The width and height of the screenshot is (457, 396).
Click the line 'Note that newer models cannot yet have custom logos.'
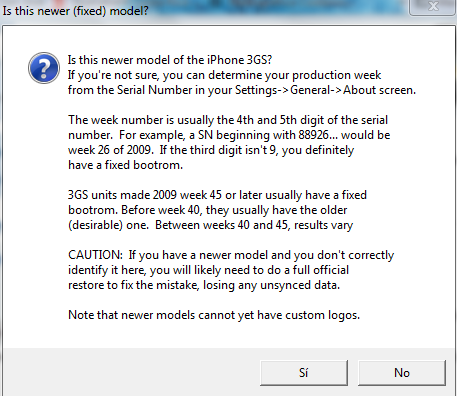tap(214, 315)
